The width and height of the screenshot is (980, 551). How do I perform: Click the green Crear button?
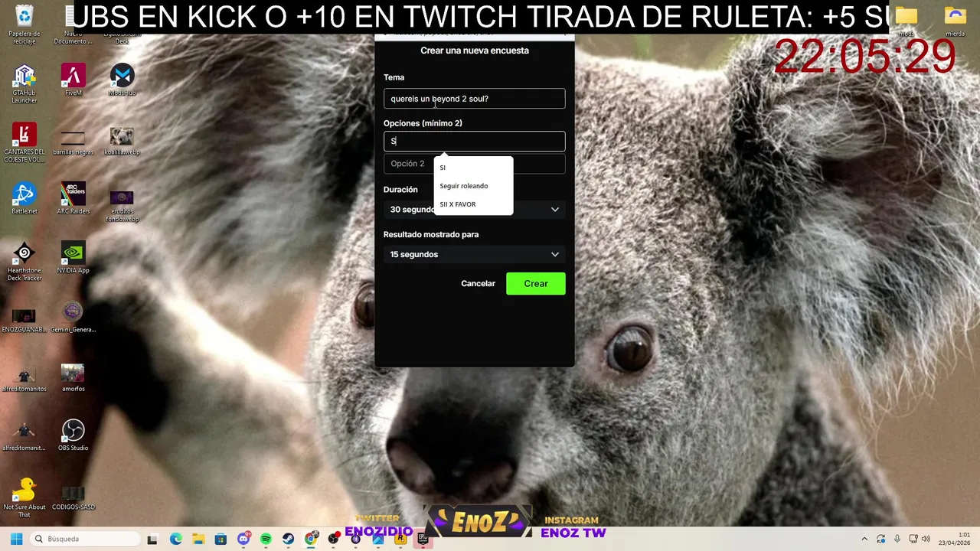coord(536,284)
